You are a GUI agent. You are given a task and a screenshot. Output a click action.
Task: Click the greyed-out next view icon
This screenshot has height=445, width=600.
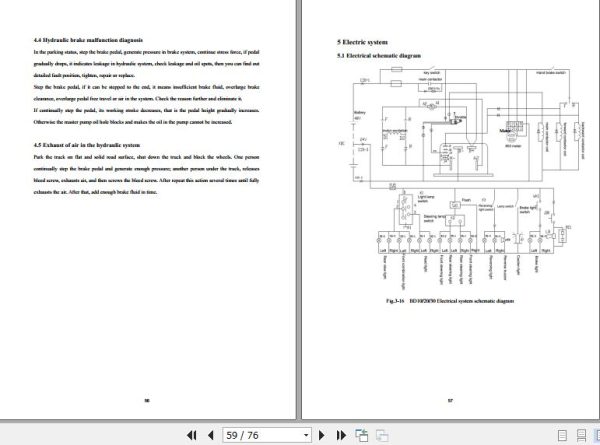pyautogui.click(x=382, y=435)
